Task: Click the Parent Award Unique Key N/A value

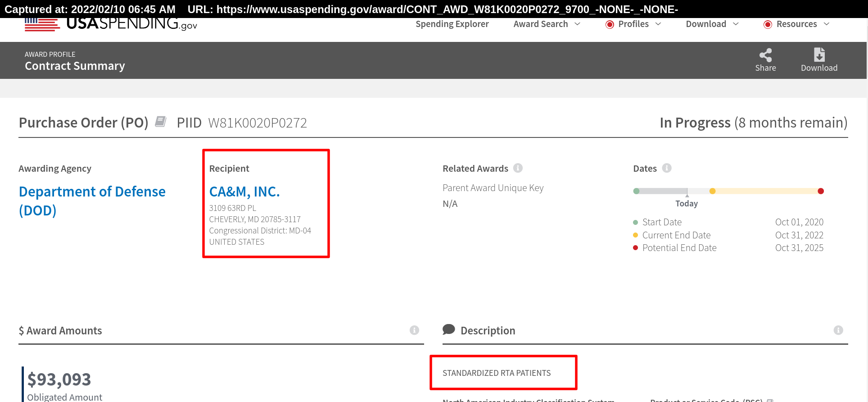Action: pos(450,204)
